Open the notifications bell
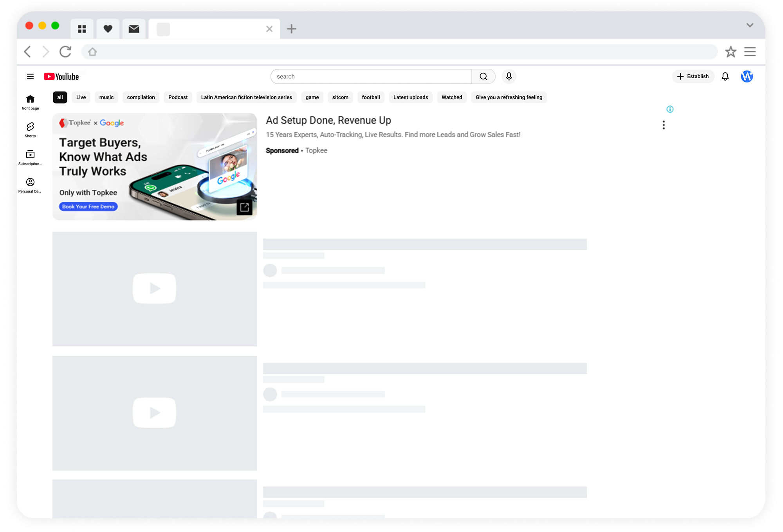The height and width of the screenshot is (532, 783). click(x=725, y=76)
